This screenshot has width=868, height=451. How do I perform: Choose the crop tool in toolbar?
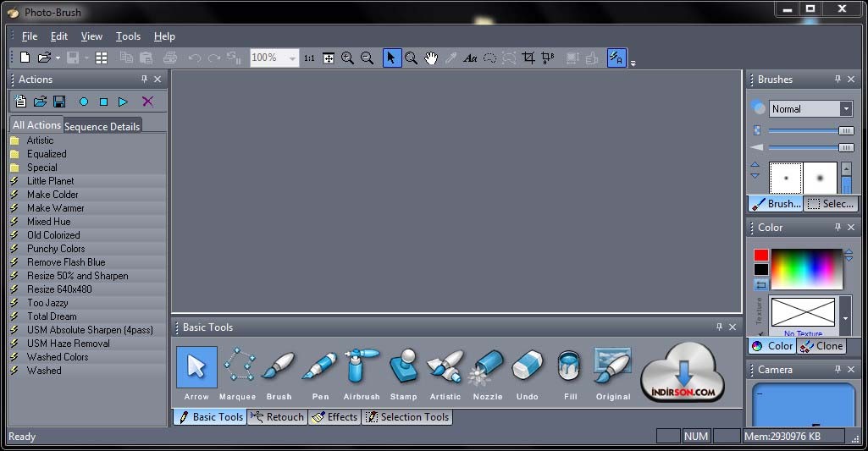[528, 58]
